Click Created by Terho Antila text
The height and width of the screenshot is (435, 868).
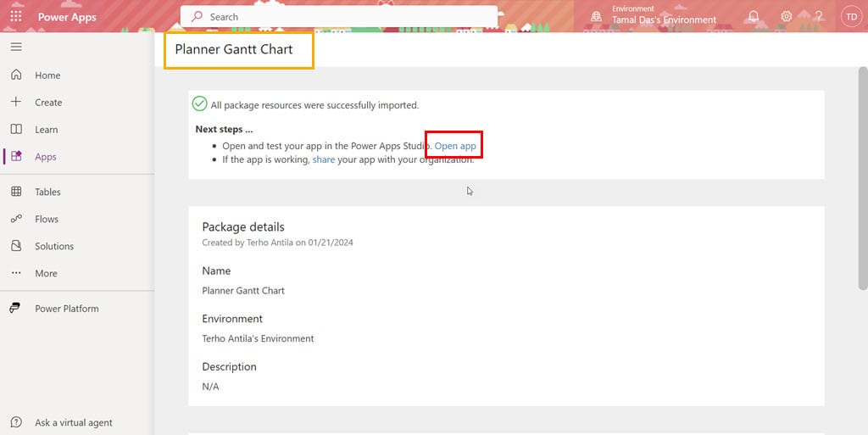pyautogui.click(x=277, y=243)
